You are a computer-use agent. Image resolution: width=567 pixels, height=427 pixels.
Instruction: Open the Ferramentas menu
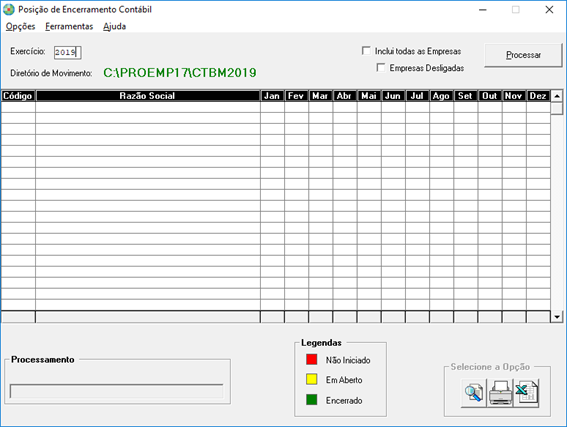coord(69,26)
